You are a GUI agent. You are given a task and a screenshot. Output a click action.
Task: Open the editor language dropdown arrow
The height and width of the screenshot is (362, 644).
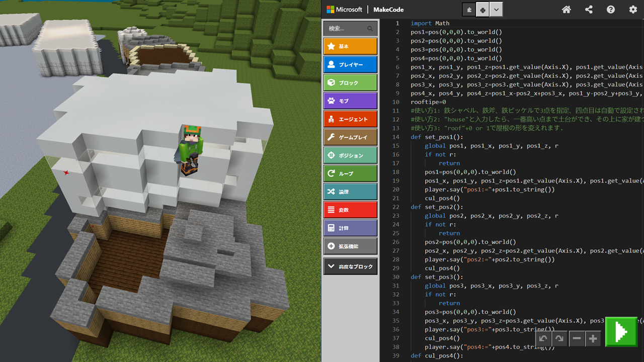tap(496, 10)
